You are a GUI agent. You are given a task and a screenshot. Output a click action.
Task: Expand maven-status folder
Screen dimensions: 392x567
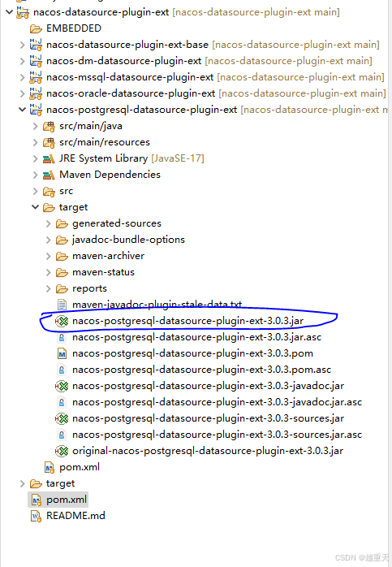pos(49,273)
